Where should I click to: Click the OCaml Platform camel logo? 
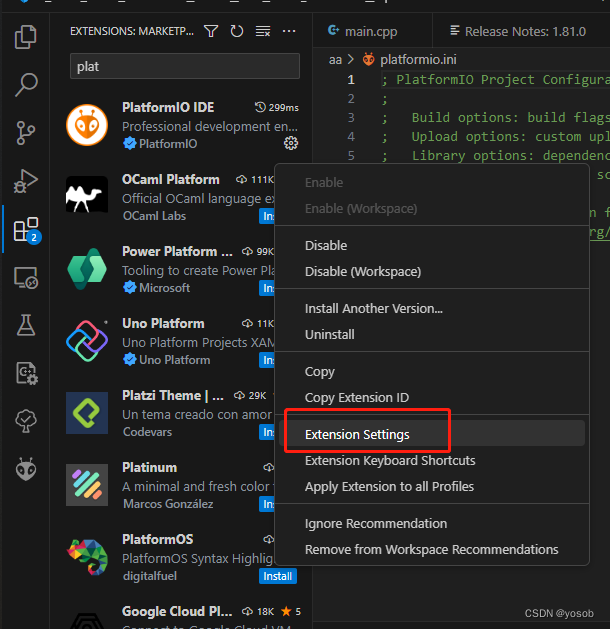[x=87, y=195]
